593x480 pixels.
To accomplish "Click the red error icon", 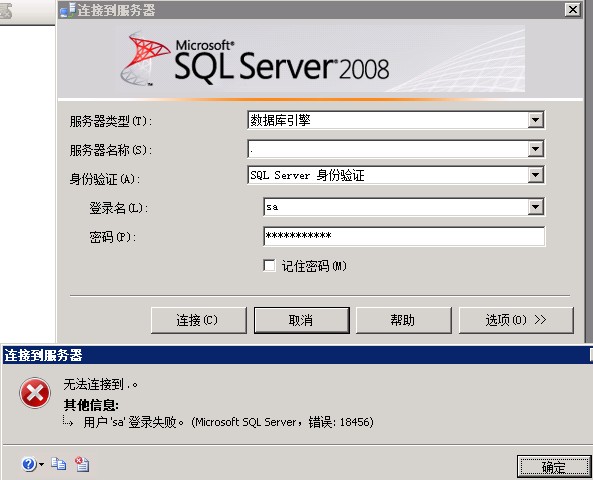I will click(x=34, y=393).
